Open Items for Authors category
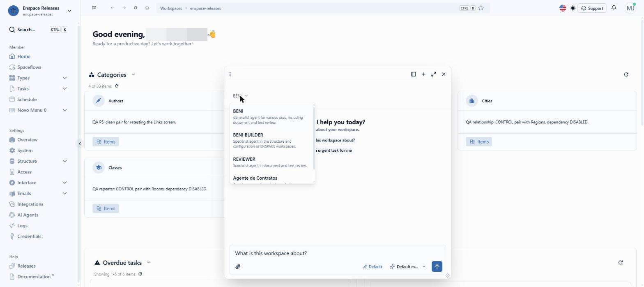This screenshot has height=287, width=644. 106,141
